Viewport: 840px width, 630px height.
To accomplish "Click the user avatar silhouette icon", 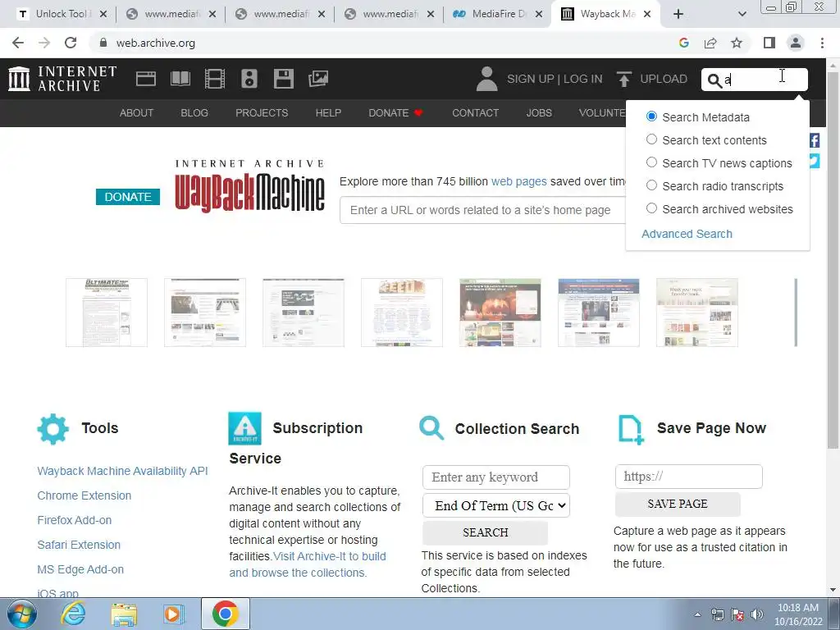I will pos(486,79).
